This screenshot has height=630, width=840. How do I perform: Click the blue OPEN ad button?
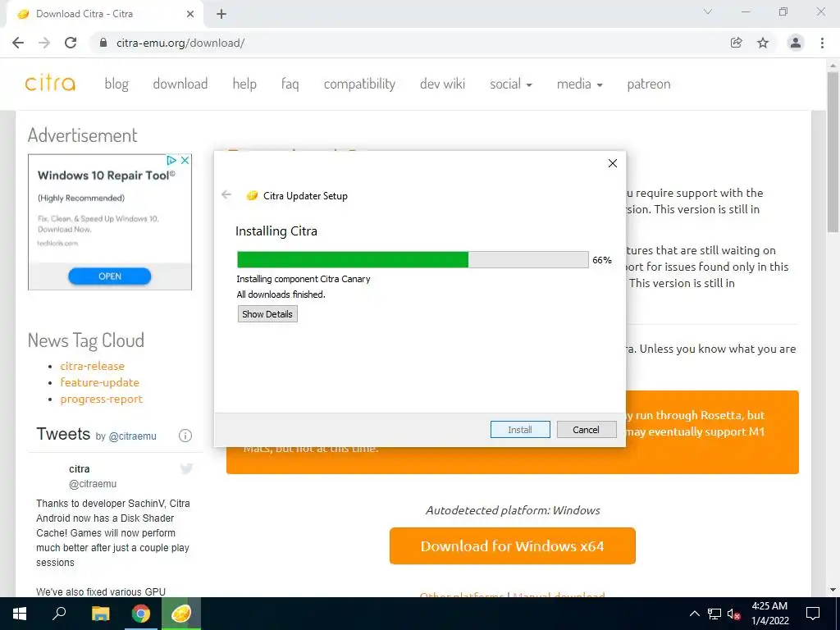pos(110,276)
